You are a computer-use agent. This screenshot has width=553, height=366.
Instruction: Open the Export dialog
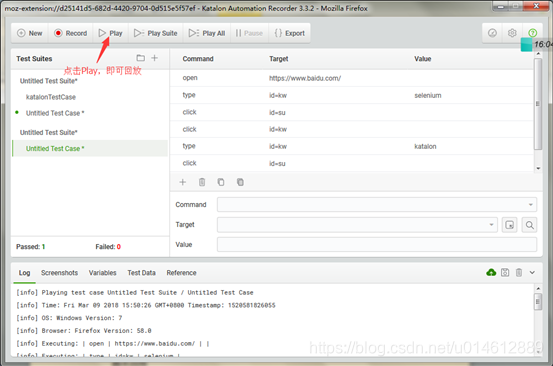289,33
